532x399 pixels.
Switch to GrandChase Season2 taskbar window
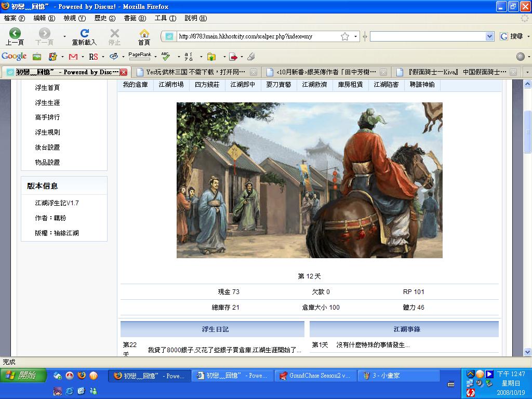click(x=316, y=376)
